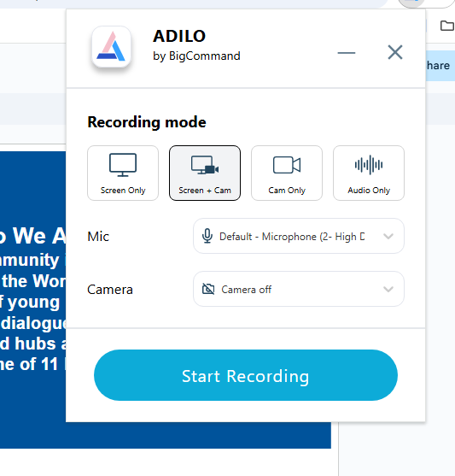The height and width of the screenshot is (476, 455).
Task: Click the 'by BigCommand' text
Action: point(196,56)
